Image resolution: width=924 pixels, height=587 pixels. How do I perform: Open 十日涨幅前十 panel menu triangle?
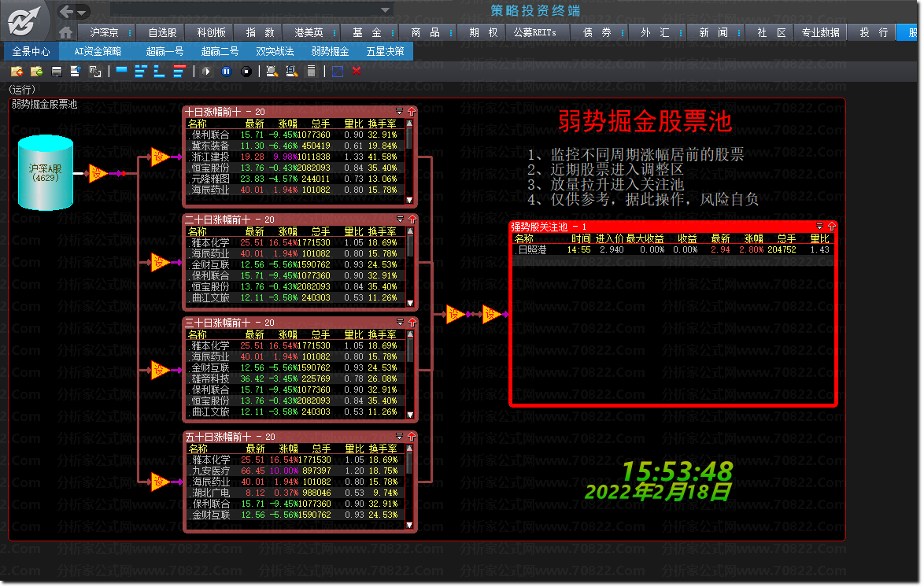click(400, 112)
